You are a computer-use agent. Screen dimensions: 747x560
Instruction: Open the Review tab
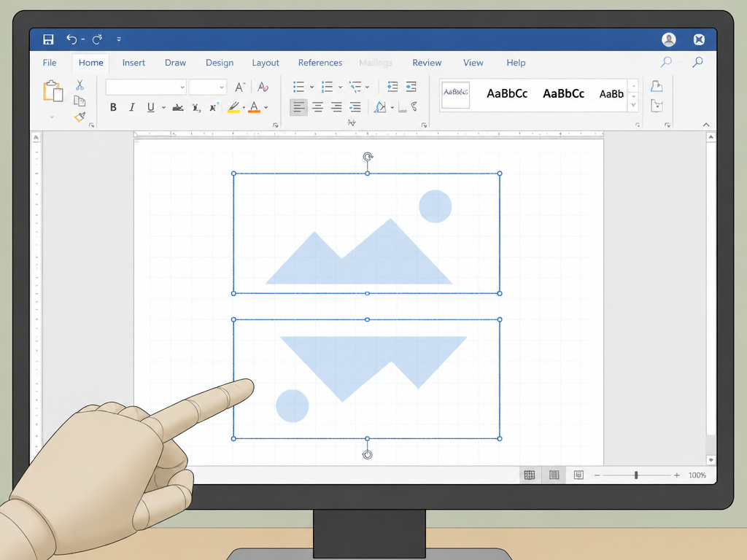427,63
